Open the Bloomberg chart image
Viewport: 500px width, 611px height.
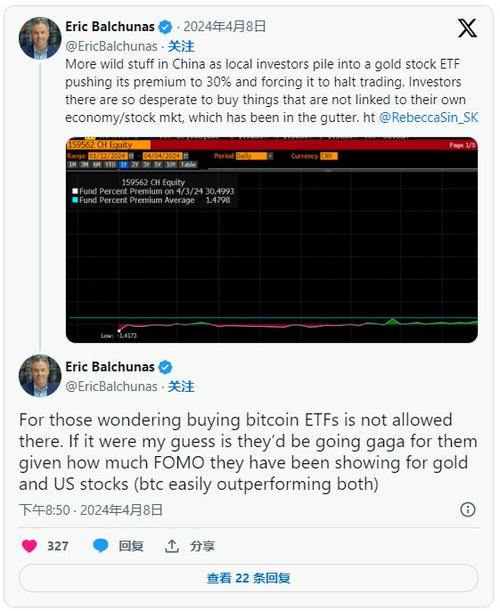coord(272,240)
